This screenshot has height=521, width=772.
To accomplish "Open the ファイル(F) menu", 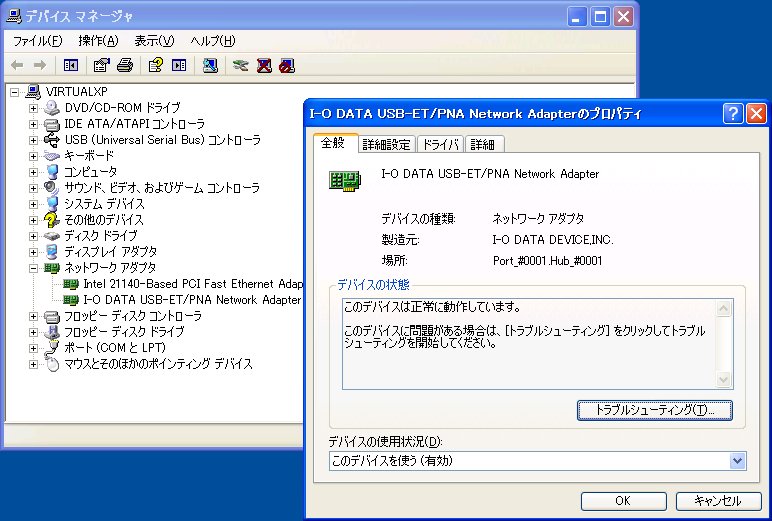I will pyautogui.click(x=37, y=41).
